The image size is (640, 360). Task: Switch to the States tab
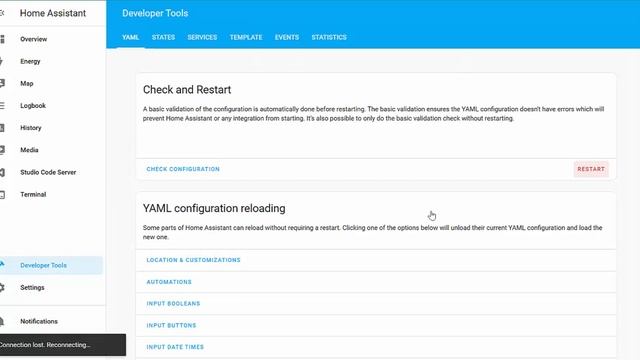pos(163,37)
